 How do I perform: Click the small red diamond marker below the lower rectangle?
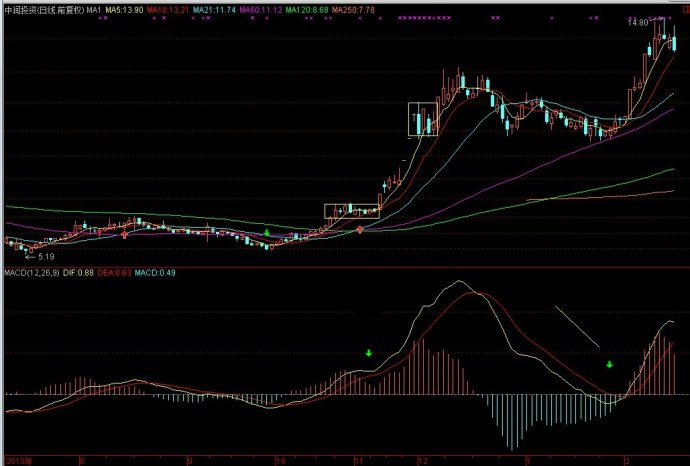tap(361, 231)
